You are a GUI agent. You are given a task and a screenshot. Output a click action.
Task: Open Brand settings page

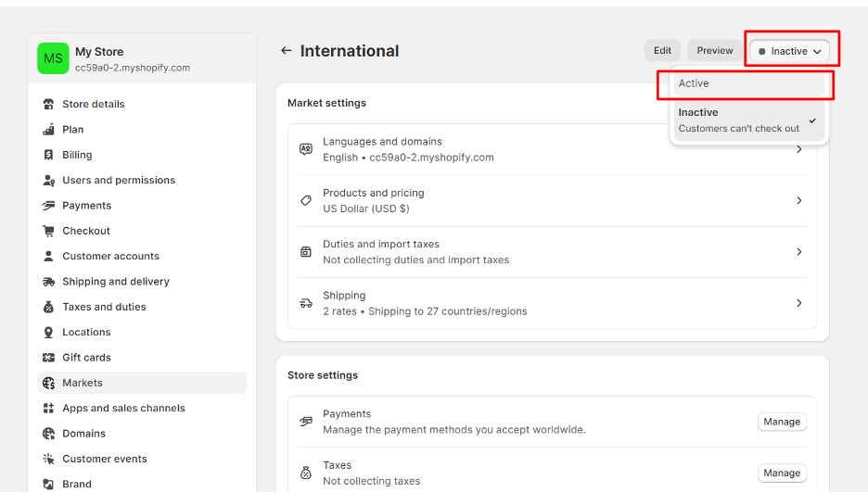pos(142,484)
